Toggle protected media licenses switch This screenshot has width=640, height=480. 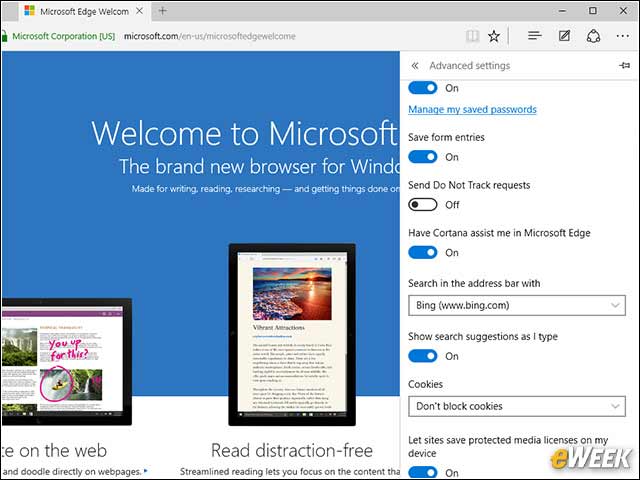pos(423,473)
